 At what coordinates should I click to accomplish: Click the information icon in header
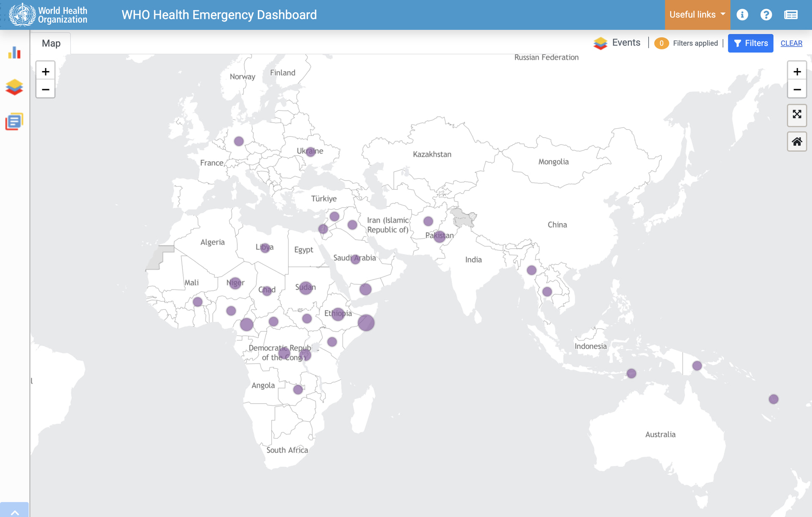(742, 15)
